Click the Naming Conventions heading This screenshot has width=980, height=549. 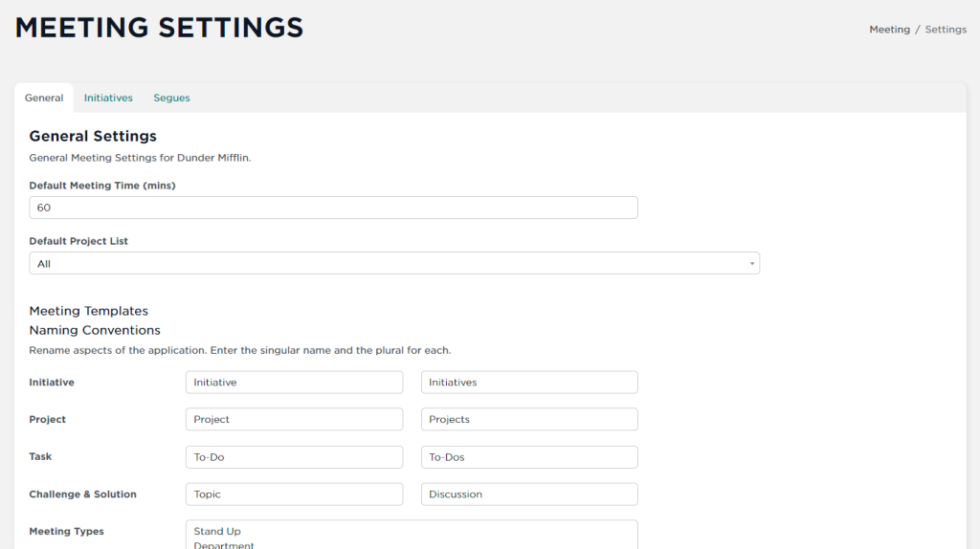tap(95, 330)
